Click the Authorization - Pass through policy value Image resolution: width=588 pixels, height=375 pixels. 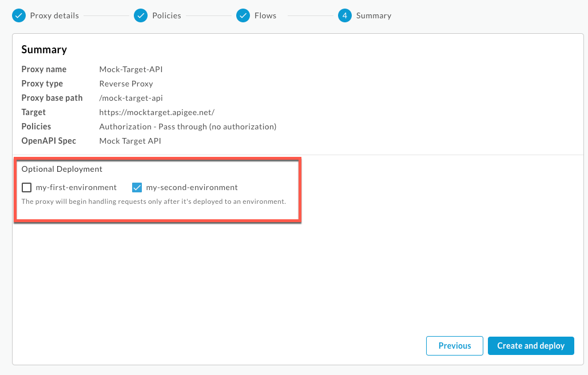click(x=188, y=127)
